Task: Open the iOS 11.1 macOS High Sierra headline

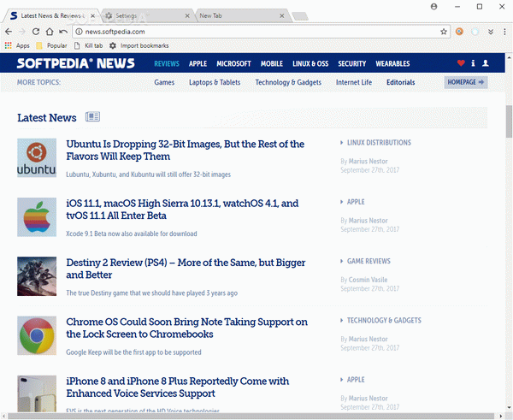Action: 182,210
